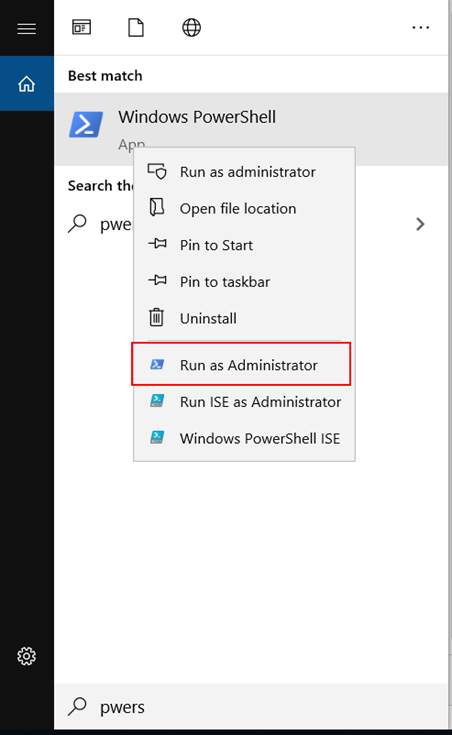Click the icon beside Windows PowerShell ISE

(157, 437)
